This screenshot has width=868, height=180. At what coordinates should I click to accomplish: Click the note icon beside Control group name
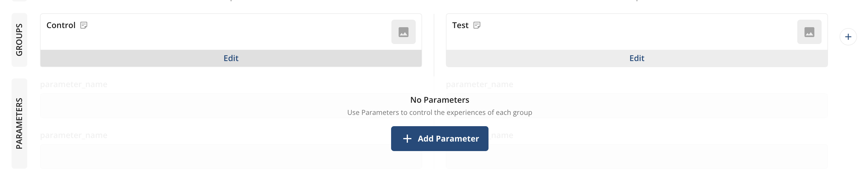coord(83,25)
